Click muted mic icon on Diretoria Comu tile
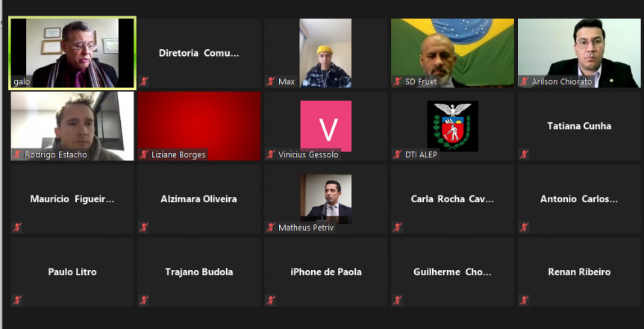The image size is (644, 329). [x=144, y=81]
